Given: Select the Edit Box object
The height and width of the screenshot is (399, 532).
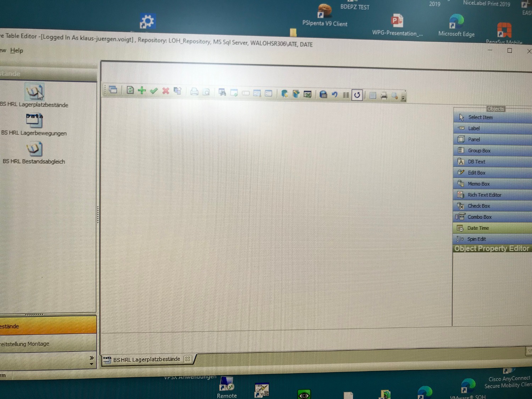Looking at the screenshot, I should [493, 173].
